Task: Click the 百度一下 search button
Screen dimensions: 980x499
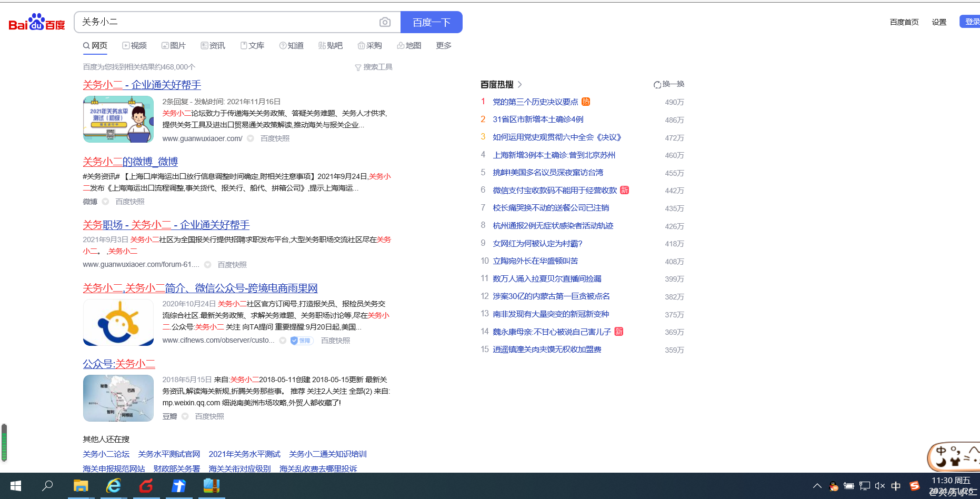Action: click(432, 22)
